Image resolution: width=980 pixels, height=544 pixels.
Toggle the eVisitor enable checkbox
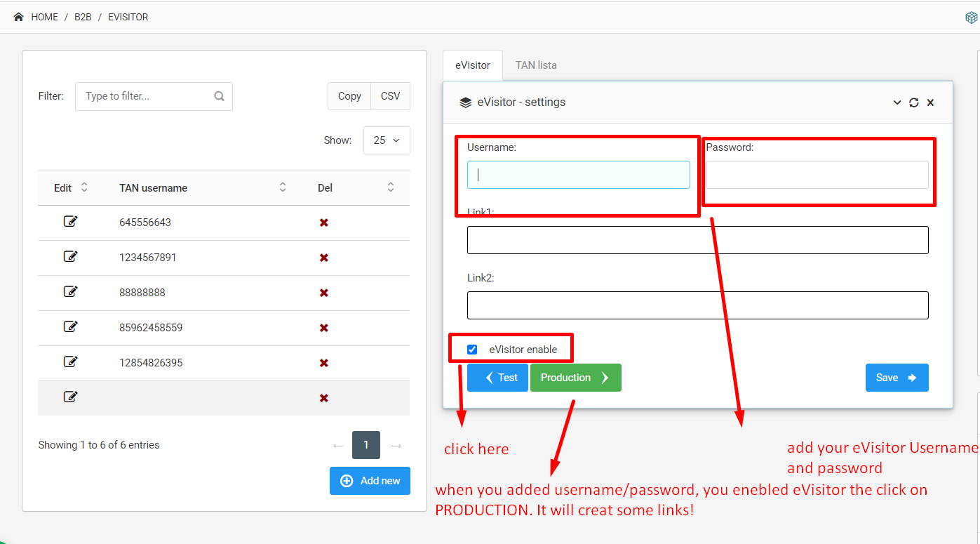tap(472, 350)
